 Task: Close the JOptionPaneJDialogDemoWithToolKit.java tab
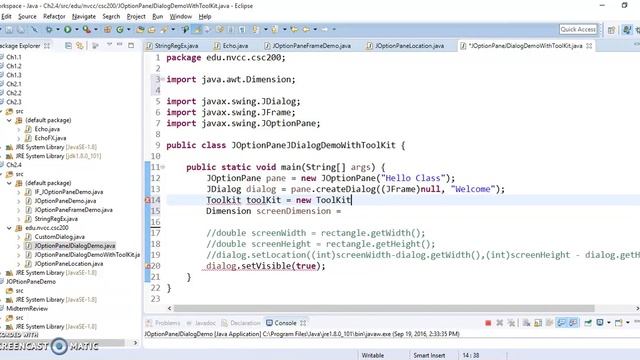pyautogui.click(x=589, y=46)
